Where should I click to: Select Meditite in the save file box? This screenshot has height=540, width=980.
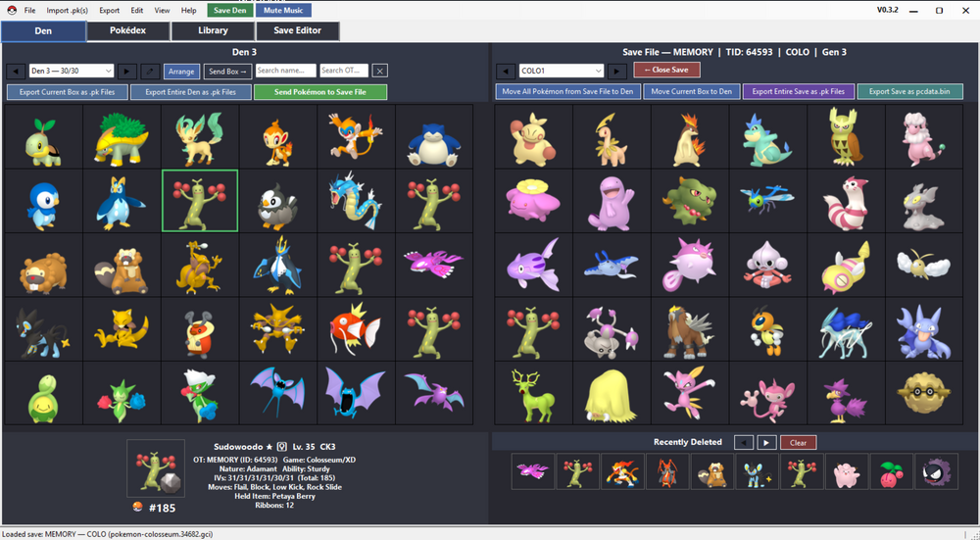(x=767, y=265)
